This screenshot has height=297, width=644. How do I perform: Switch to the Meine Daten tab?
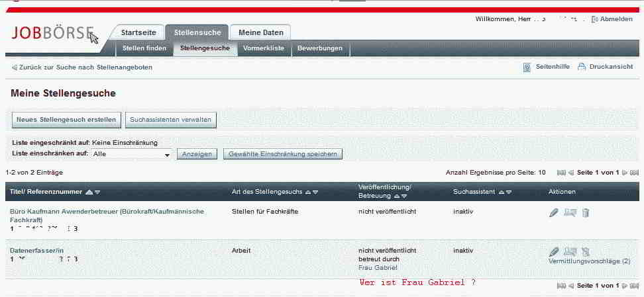pyautogui.click(x=260, y=32)
